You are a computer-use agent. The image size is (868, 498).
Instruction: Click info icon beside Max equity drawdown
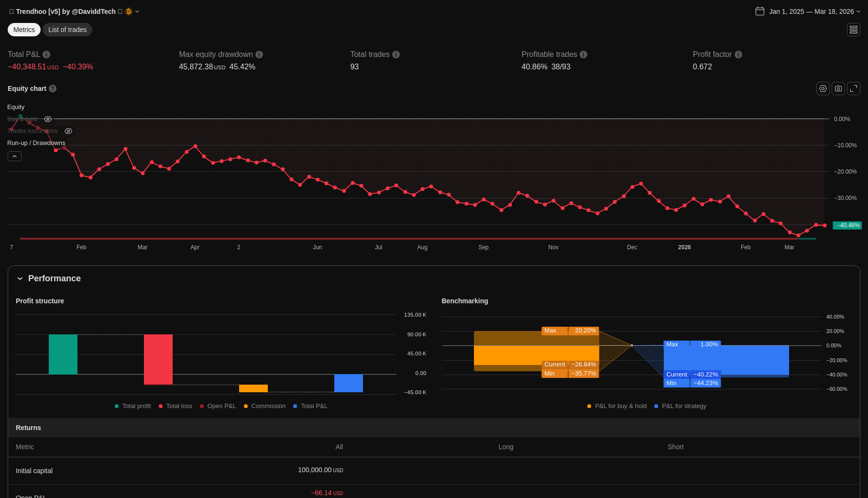(259, 55)
